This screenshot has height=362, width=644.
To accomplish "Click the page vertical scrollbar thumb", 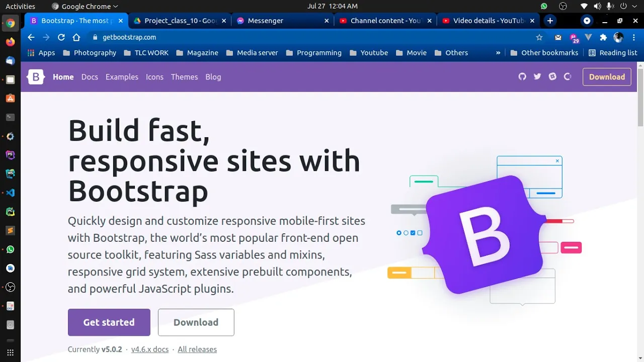I will point(640,98).
